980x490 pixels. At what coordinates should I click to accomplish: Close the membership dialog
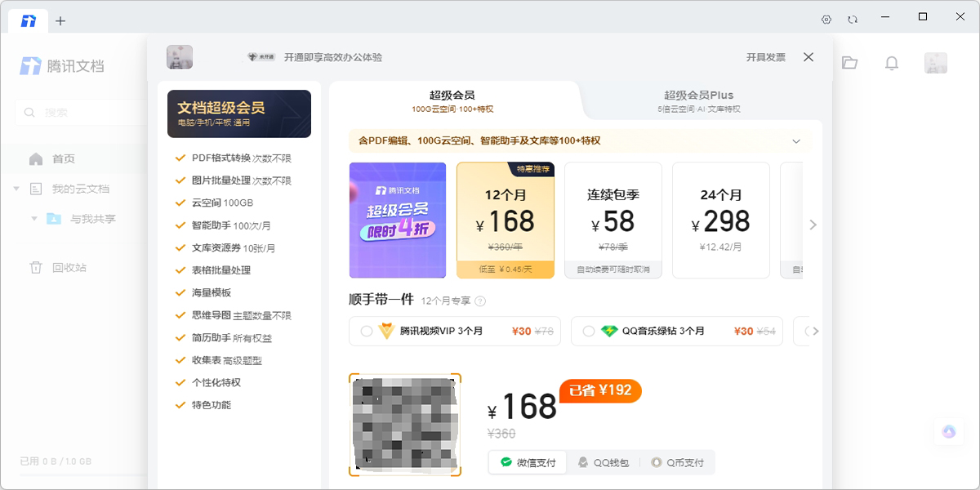point(808,57)
